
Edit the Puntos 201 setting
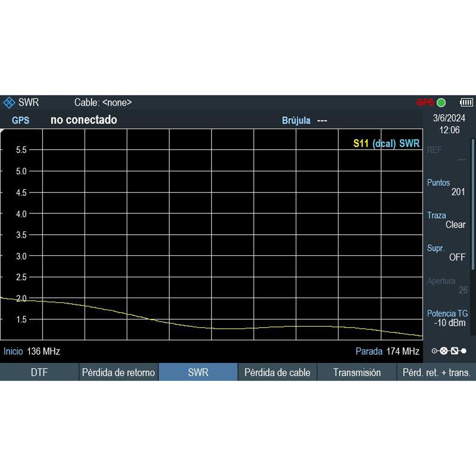446,187
